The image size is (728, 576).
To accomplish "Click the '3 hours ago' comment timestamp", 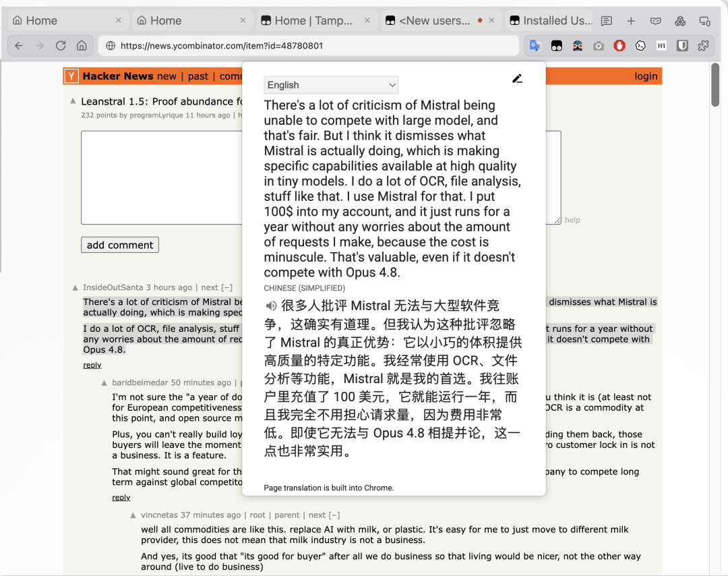I will click(169, 287).
